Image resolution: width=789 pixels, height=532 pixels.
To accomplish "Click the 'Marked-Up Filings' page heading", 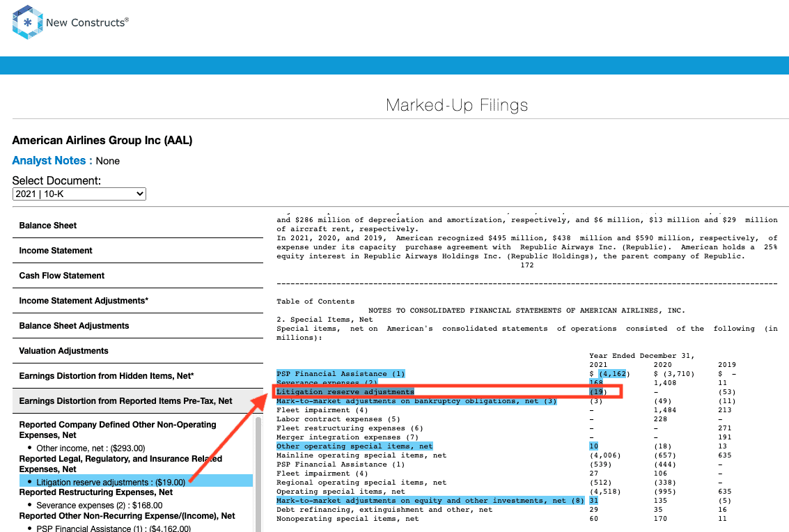I will coord(457,105).
